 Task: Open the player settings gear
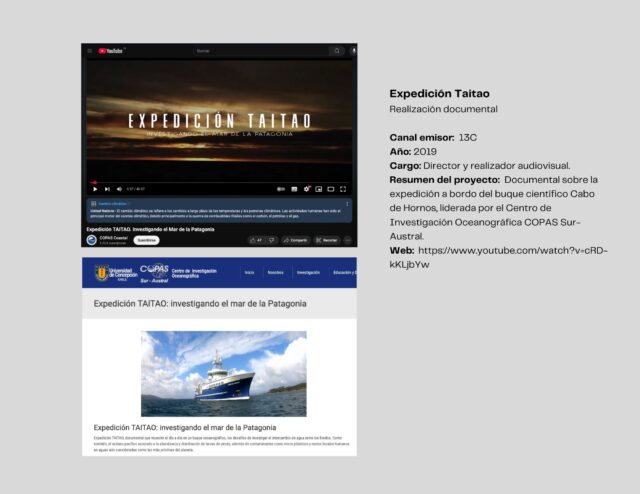coord(306,189)
